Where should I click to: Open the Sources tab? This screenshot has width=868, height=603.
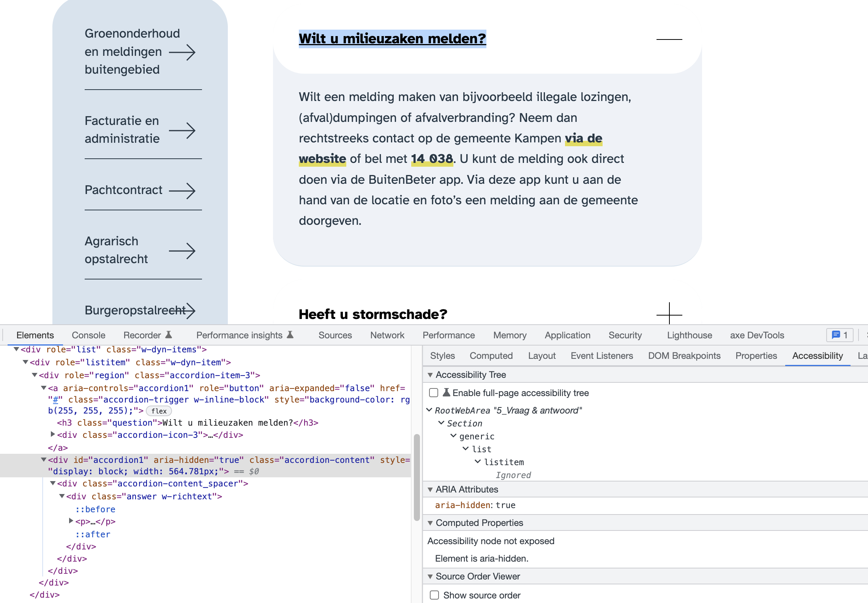point(335,335)
